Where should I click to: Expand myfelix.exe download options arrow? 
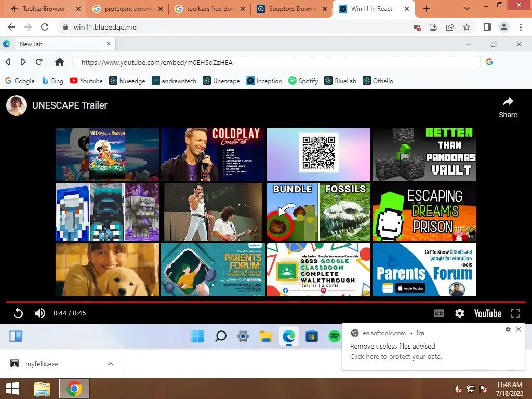[110, 364]
